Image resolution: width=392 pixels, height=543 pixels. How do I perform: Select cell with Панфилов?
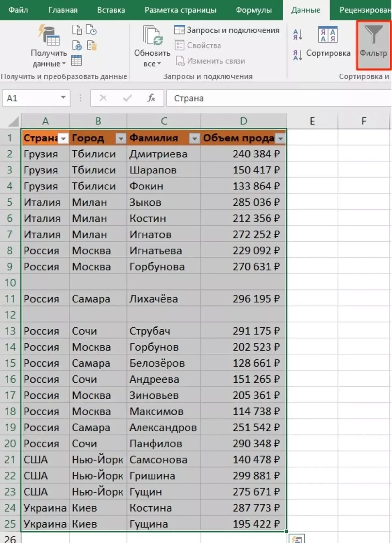164,444
